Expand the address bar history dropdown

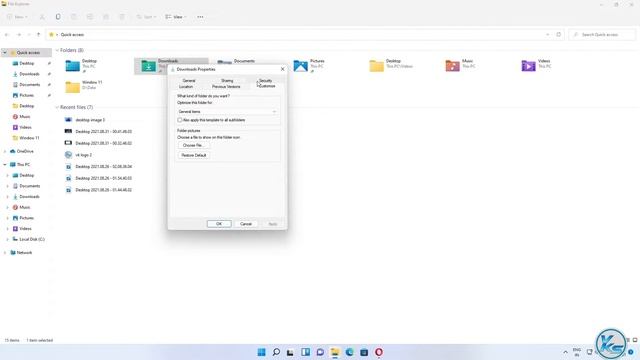tap(547, 35)
